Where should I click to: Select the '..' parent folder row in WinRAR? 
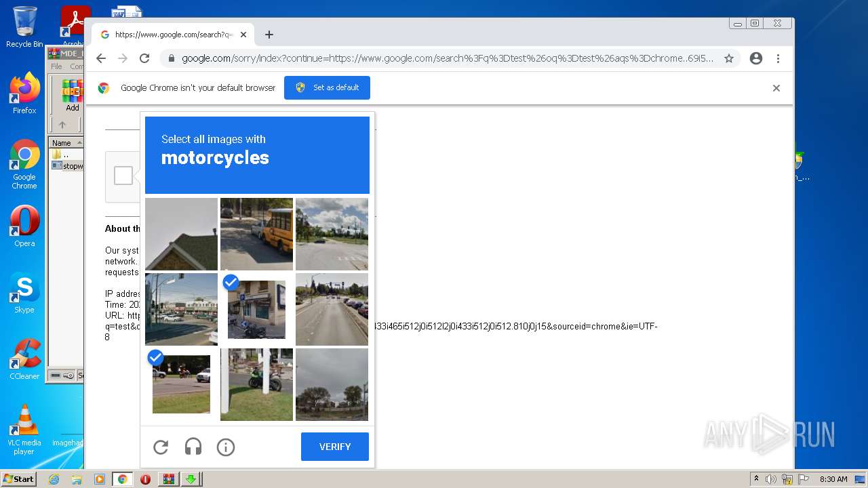pyautogui.click(x=66, y=155)
